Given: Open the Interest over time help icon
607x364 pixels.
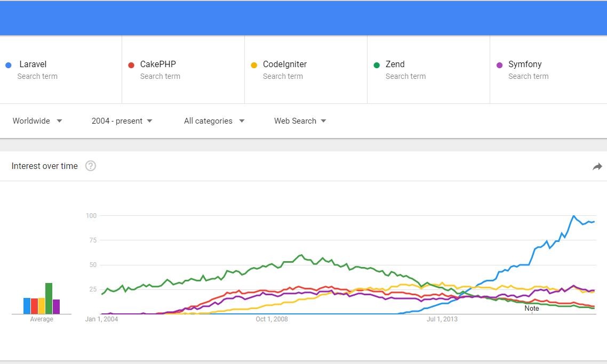Looking at the screenshot, I should tap(91, 166).
